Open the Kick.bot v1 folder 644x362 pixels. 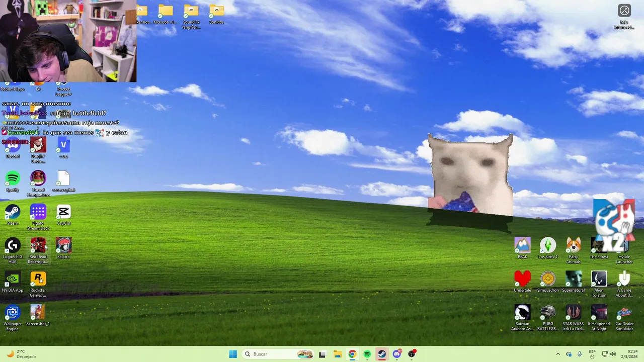click(x=166, y=14)
